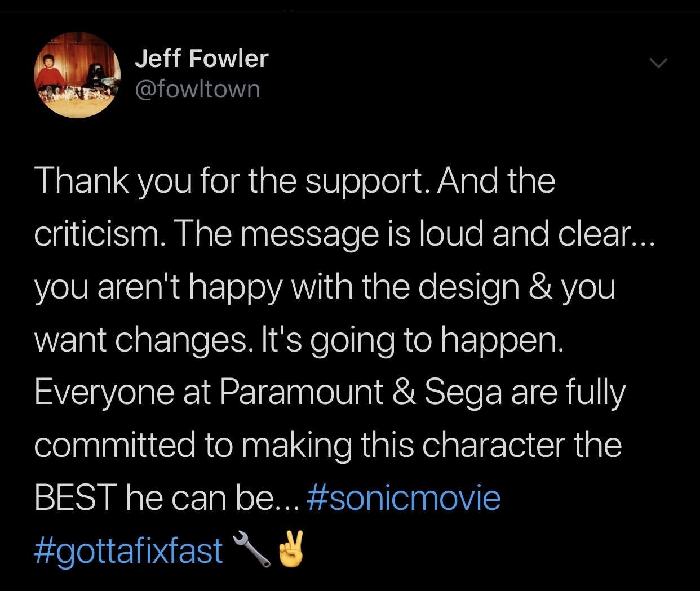Image resolution: width=700 pixels, height=591 pixels.
Task: Click Jeff Fowler's profile picture
Action: 78,75
